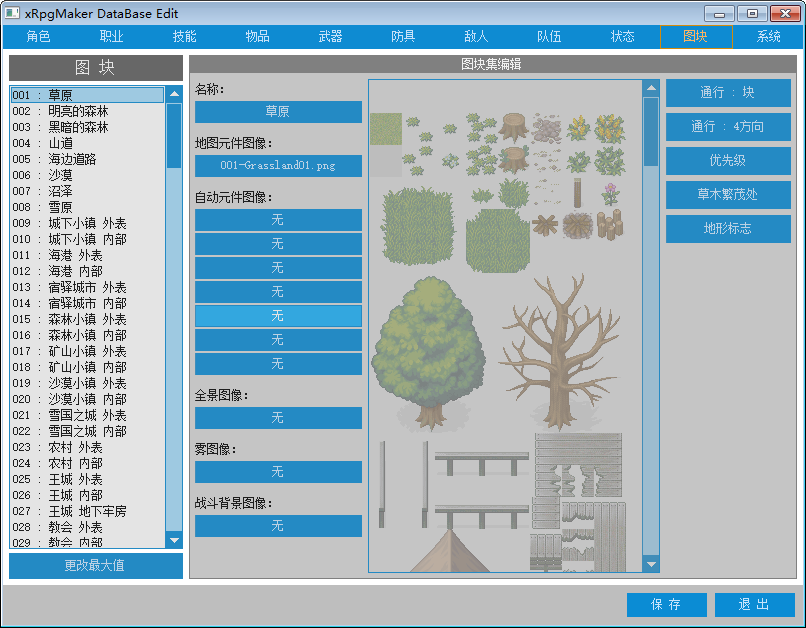806x628 pixels.
Task: Pick tileset 017 矿山小镇 外表
Action: point(87,351)
